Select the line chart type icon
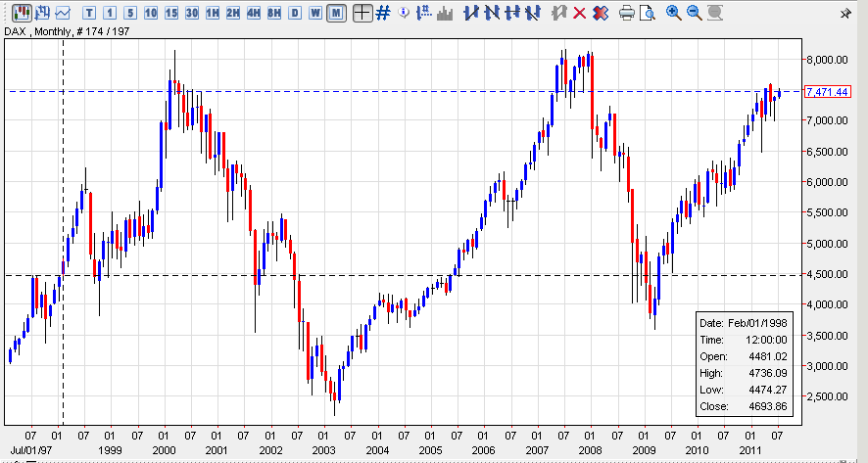 (x=63, y=12)
